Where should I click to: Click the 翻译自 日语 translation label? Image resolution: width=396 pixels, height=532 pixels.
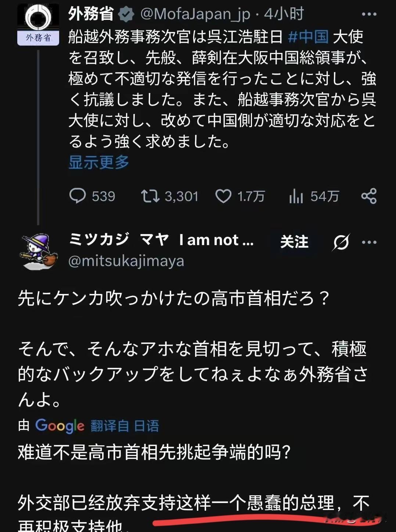[x=125, y=426]
